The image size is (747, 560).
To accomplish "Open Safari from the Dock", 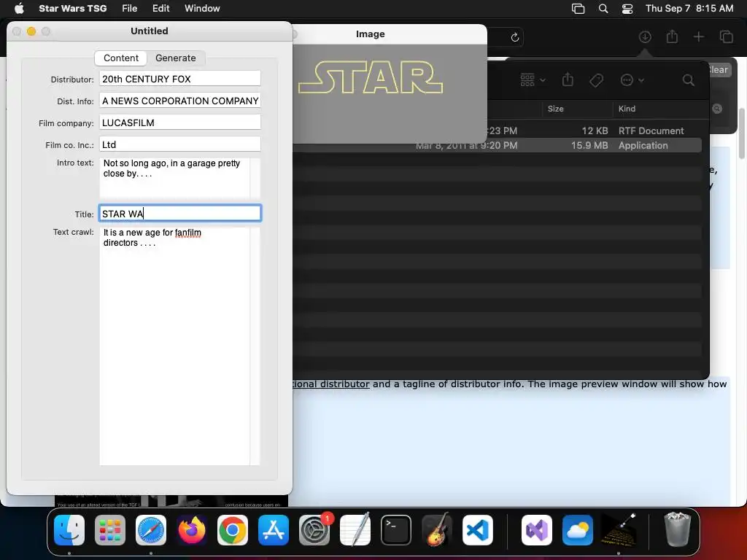I will [x=151, y=529].
